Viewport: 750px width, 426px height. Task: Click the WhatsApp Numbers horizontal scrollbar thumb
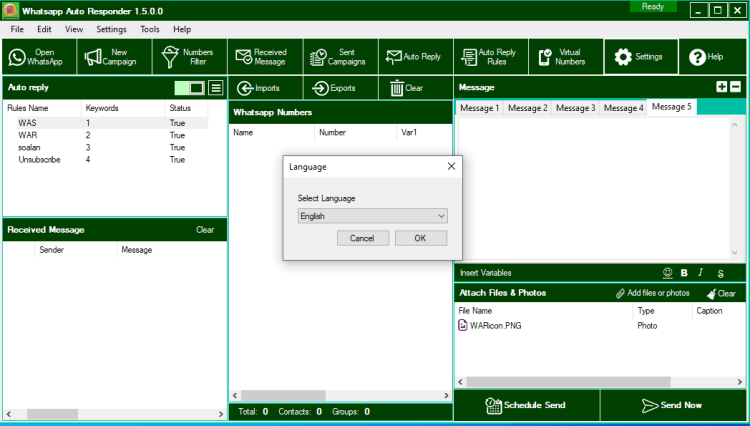283,395
